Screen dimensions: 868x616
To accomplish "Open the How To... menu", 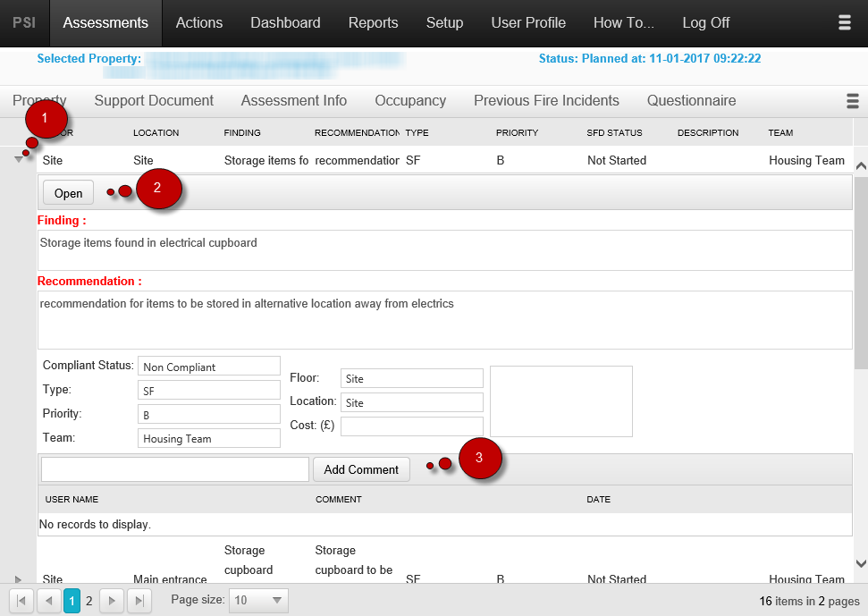I will (x=624, y=22).
